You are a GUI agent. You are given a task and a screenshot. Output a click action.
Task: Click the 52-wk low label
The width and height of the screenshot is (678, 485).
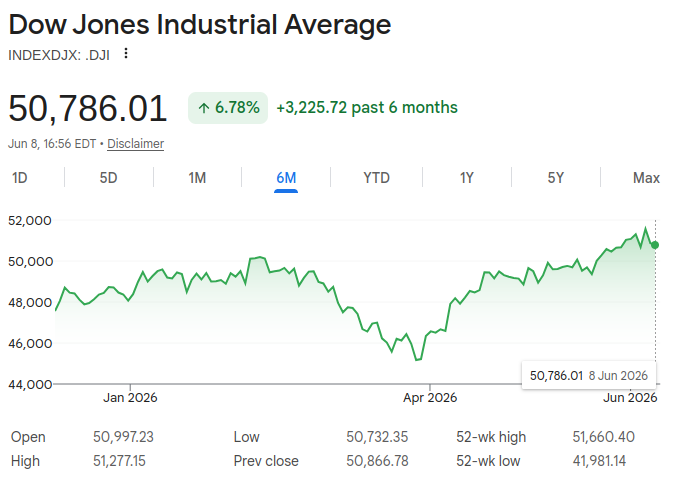488,461
